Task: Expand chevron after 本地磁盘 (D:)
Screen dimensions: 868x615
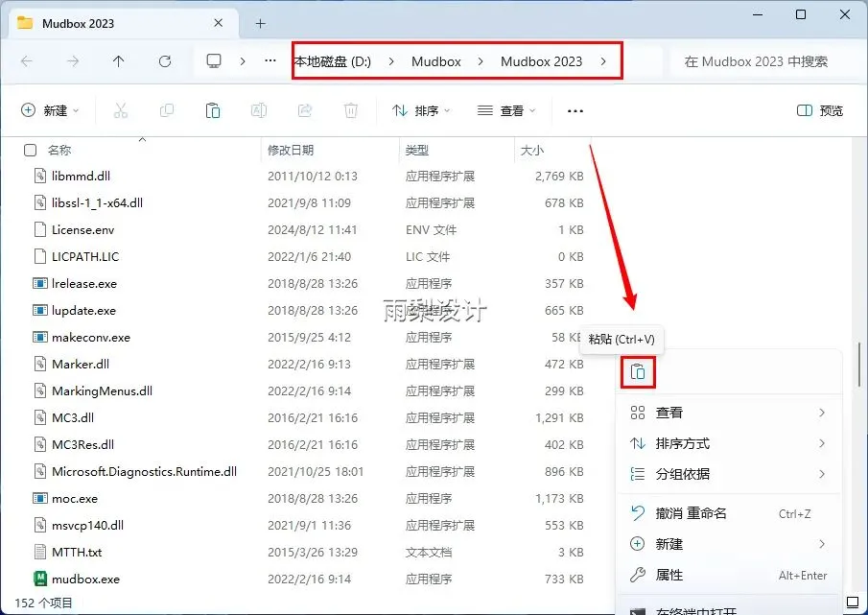Action: [391, 61]
